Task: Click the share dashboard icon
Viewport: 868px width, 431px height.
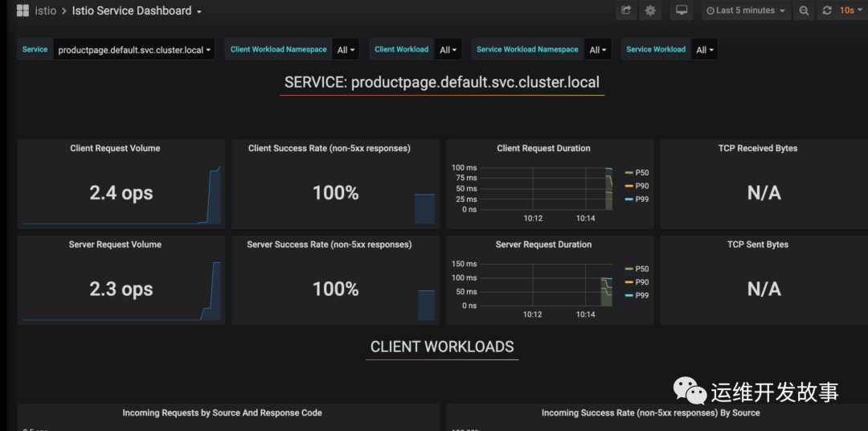Action: click(x=626, y=10)
